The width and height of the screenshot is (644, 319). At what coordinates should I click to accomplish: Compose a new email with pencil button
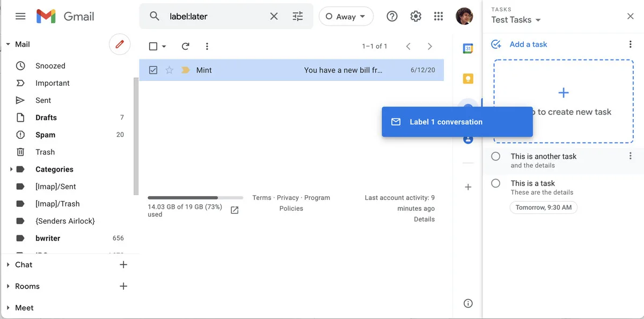pyautogui.click(x=120, y=44)
